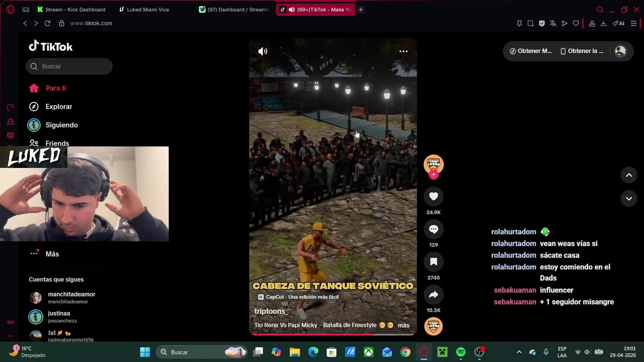This screenshot has width=644, height=362.
Task: Seek using the video progress bar
Action: (333, 334)
